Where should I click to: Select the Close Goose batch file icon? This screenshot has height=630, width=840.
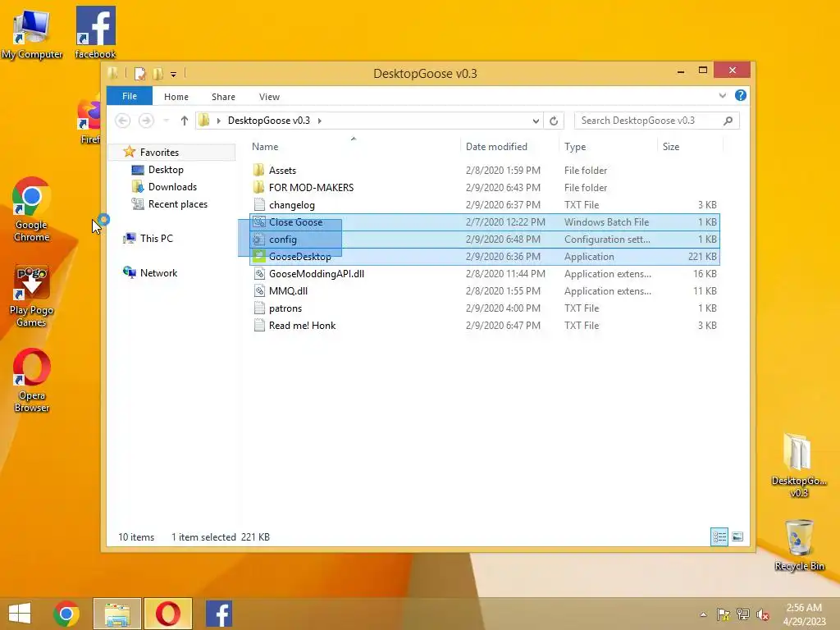click(x=259, y=221)
